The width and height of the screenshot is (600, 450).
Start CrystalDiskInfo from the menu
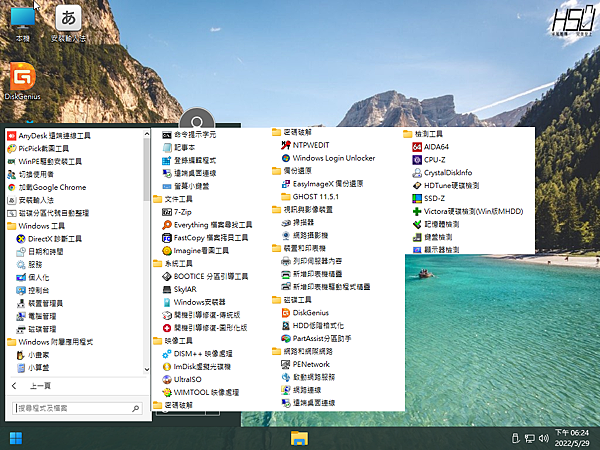point(447,172)
